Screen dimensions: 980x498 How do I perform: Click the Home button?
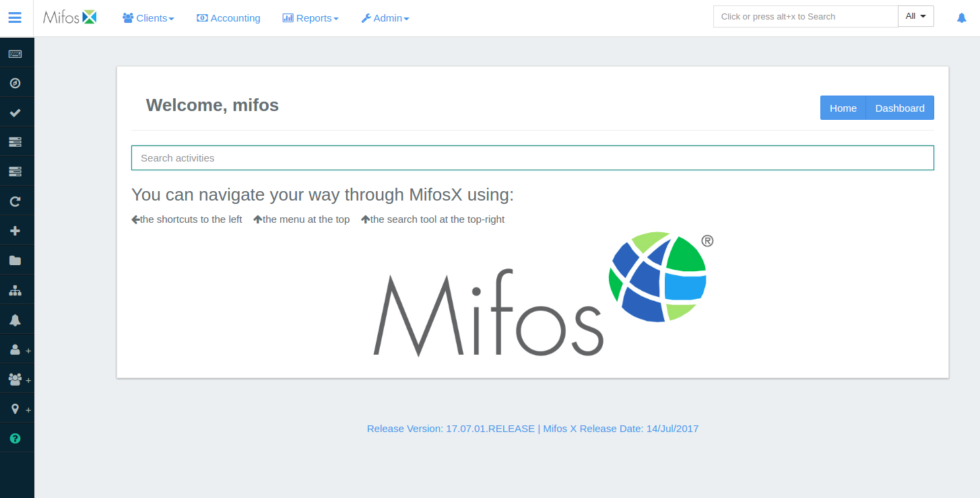pyautogui.click(x=843, y=108)
